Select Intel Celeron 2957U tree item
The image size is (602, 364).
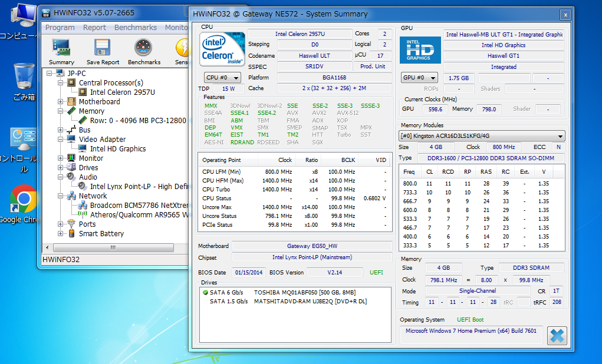click(x=123, y=92)
